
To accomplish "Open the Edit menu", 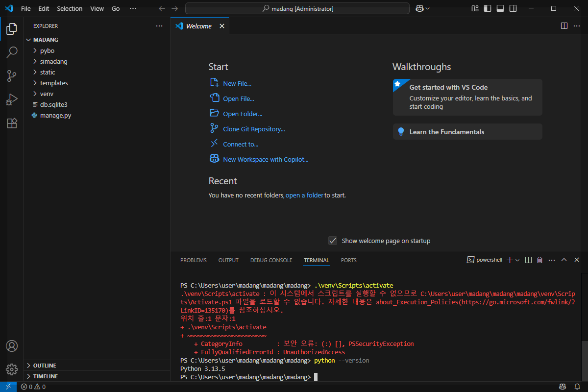I will click(44, 8).
